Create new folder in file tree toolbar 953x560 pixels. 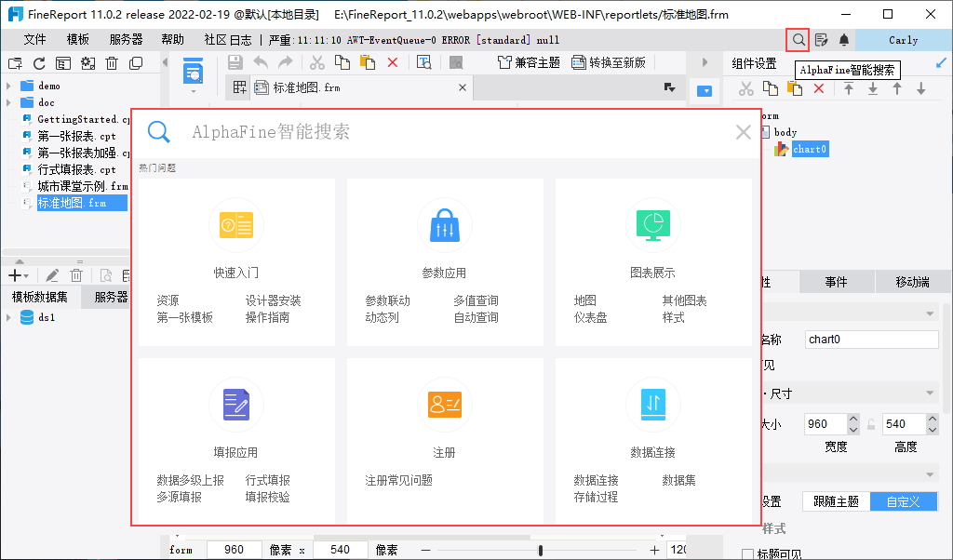click(x=15, y=63)
